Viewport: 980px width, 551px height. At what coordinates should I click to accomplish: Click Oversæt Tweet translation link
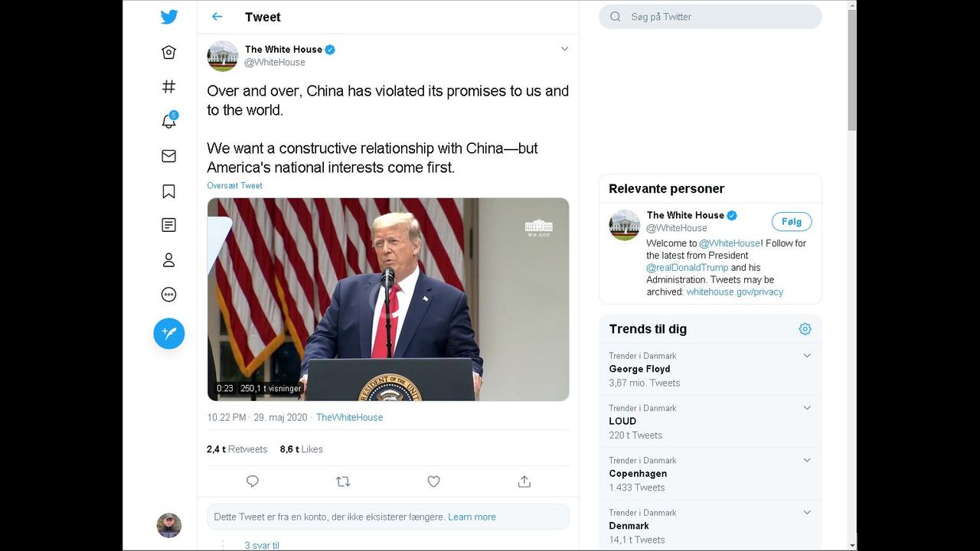(234, 185)
